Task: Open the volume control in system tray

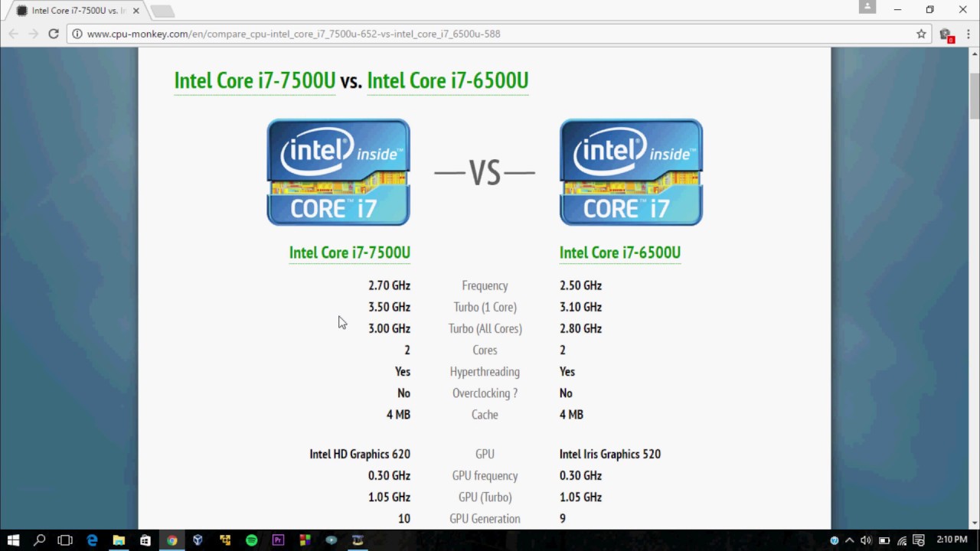Action: coord(866,540)
